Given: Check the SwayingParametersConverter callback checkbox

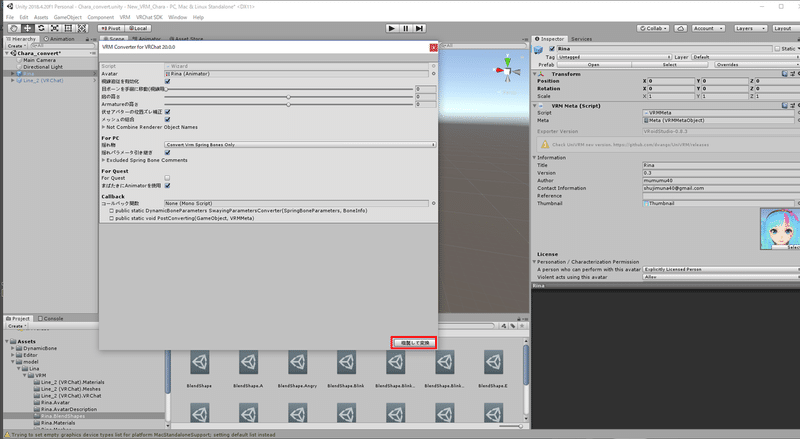Looking at the screenshot, I should 111,211.
